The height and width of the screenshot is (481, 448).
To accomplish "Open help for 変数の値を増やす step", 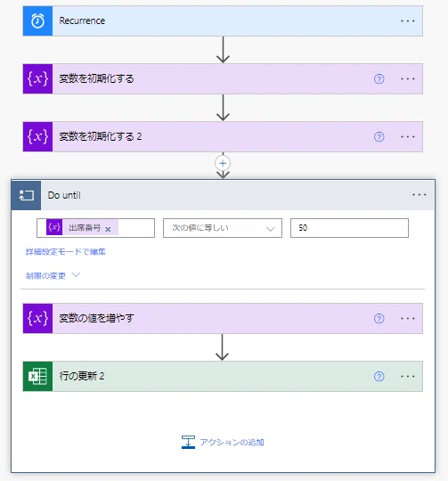I will coord(379,318).
